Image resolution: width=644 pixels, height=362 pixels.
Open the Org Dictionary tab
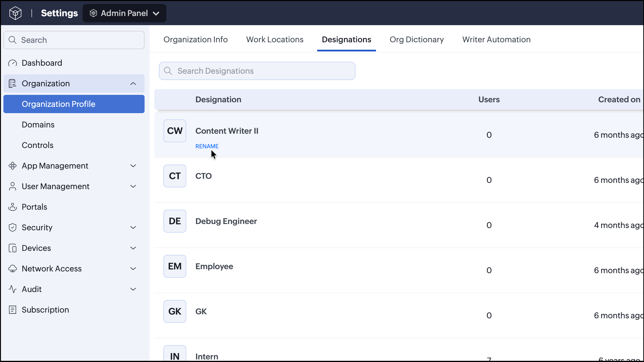pos(417,39)
